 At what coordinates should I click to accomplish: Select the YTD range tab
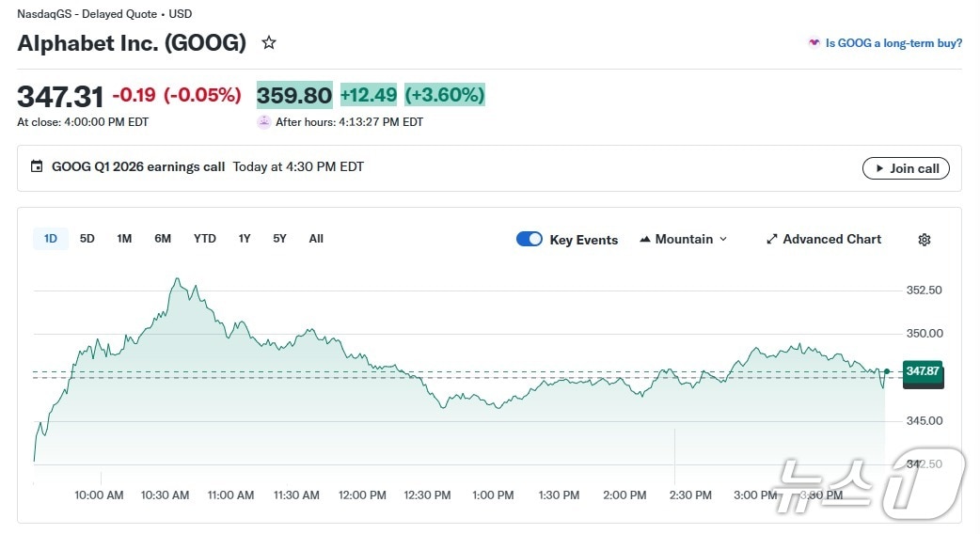204,239
